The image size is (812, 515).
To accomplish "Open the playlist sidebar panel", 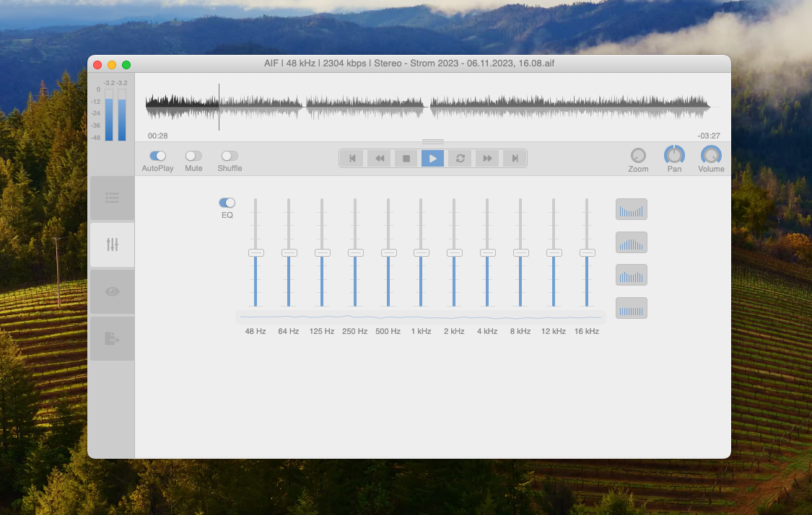I will coord(112,198).
